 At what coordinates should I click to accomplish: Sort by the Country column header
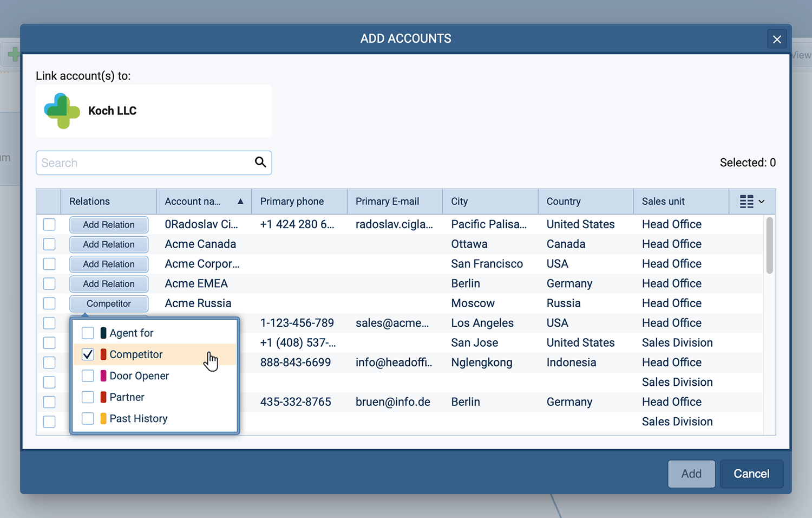tap(564, 202)
